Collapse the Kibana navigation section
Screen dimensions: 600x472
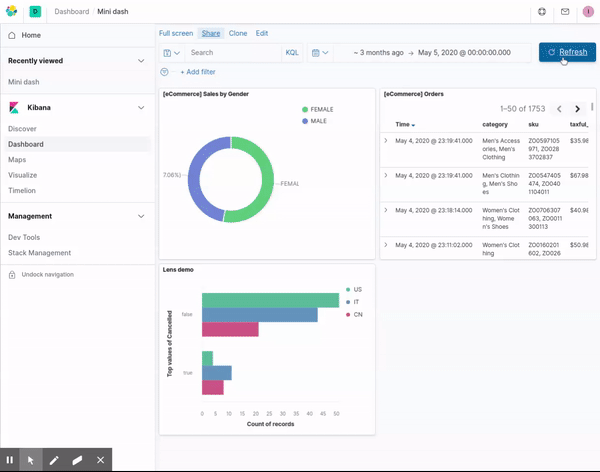point(141,108)
